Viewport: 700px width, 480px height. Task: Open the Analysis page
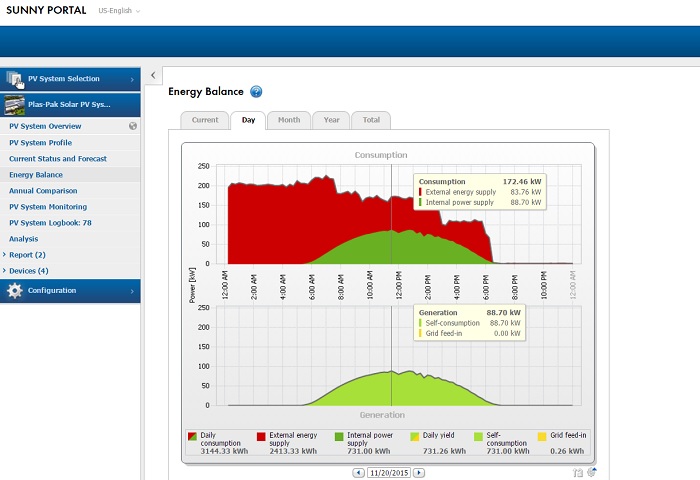pos(24,239)
